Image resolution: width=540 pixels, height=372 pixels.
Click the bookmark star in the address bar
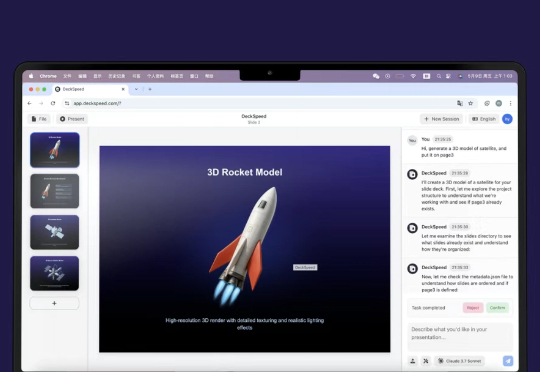click(470, 103)
